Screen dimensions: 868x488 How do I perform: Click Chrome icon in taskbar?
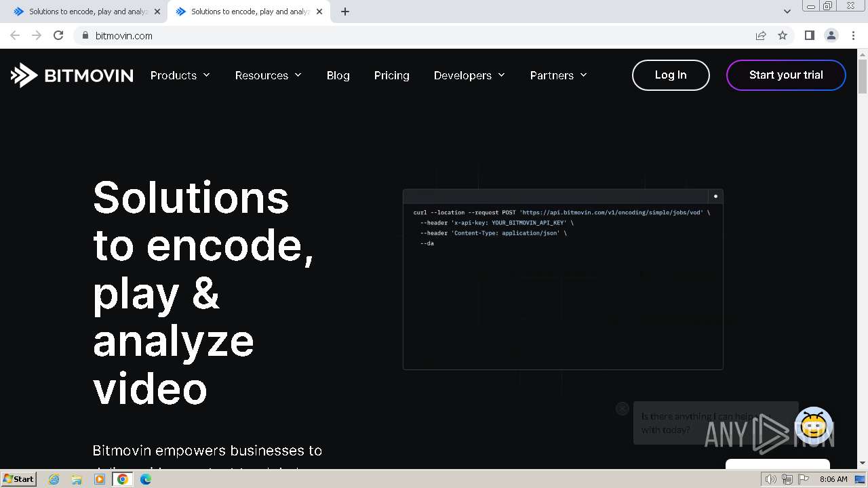(123, 479)
